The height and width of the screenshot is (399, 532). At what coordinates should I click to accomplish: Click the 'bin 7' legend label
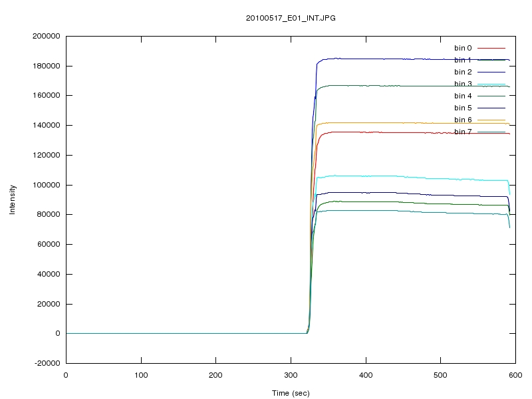point(463,132)
